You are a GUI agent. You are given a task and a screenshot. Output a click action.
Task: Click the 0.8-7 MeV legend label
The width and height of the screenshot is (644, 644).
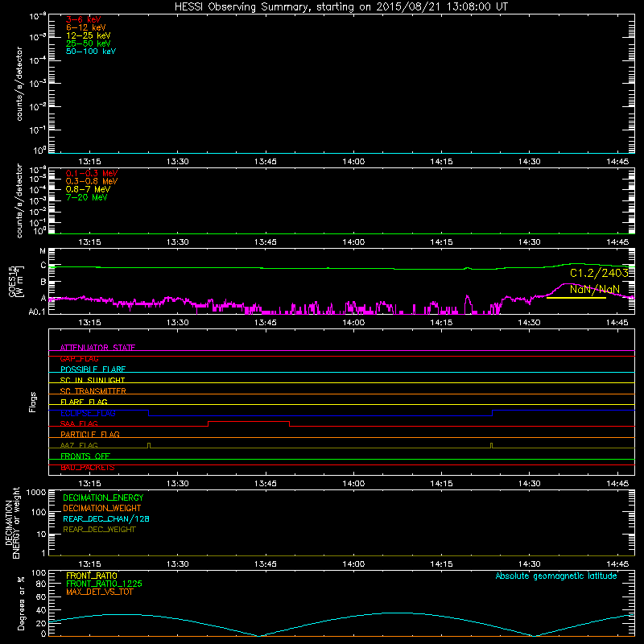click(x=88, y=189)
